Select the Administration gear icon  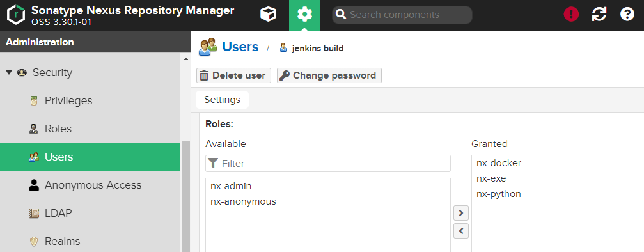(304, 15)
